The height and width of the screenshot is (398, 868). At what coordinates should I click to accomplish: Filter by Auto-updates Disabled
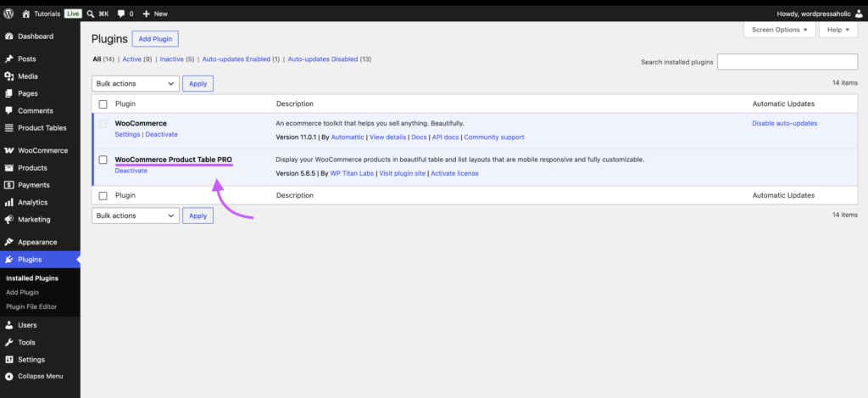click(x=323, y=59)
